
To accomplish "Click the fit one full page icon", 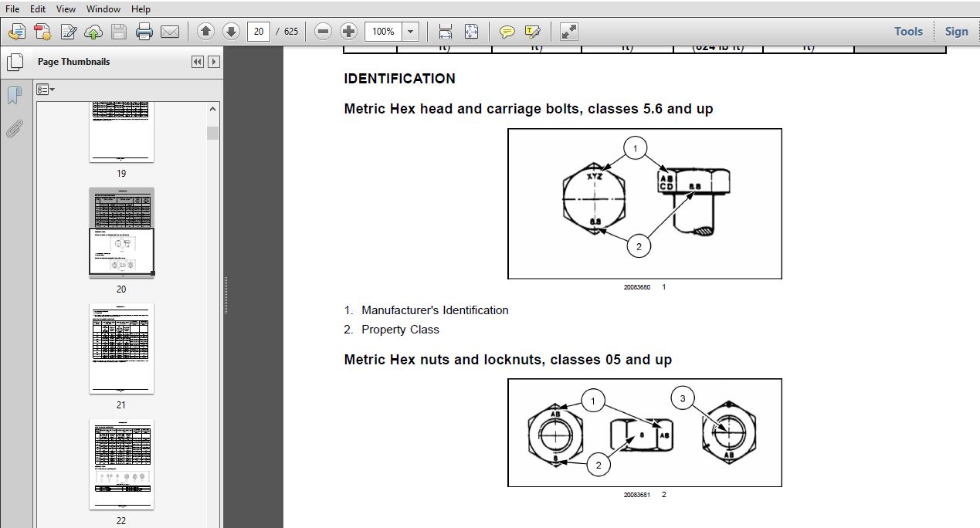I will (471, 32).
